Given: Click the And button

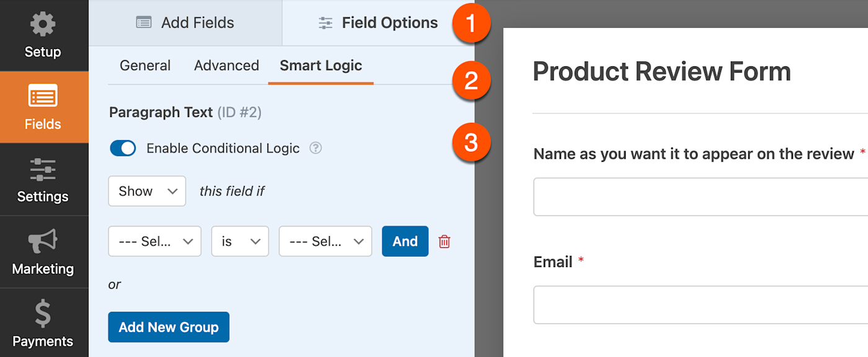Looking at the screenshot, I should (405, 241).
